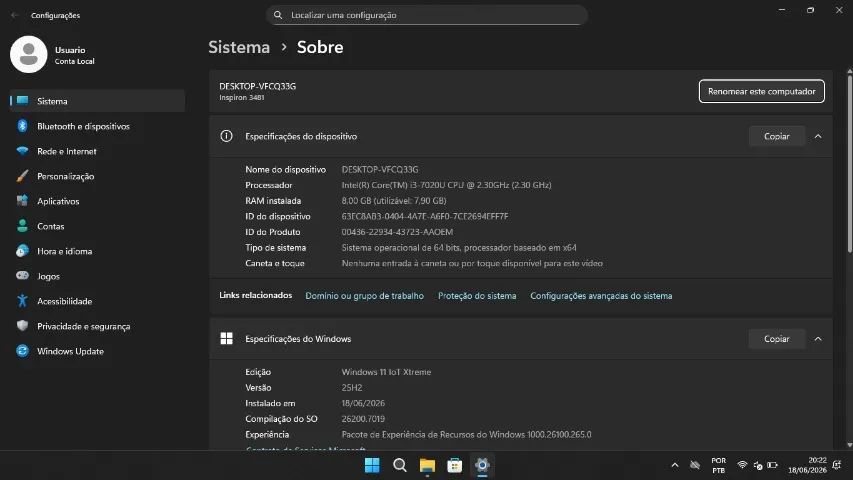Open Windows Update settings
Image resolution: width=853 pixels, height=480 pixels.
coord(97,352)
